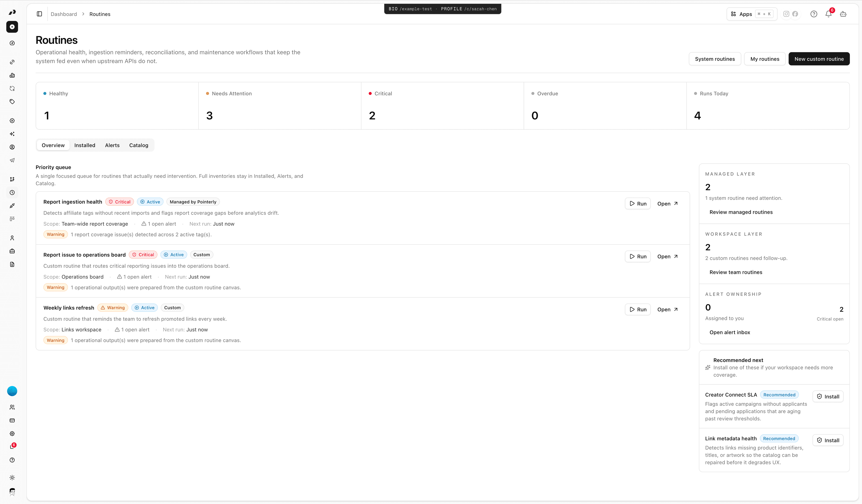Viewport: 862px width, 504px height.
Task: Click the Needs Attention stat card
Action: 280,106
